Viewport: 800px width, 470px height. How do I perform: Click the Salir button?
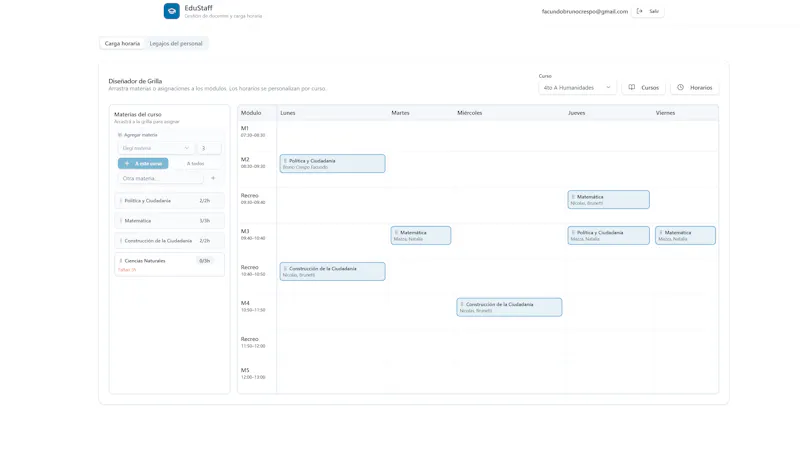pyautogui.click(x=648, y=11)
